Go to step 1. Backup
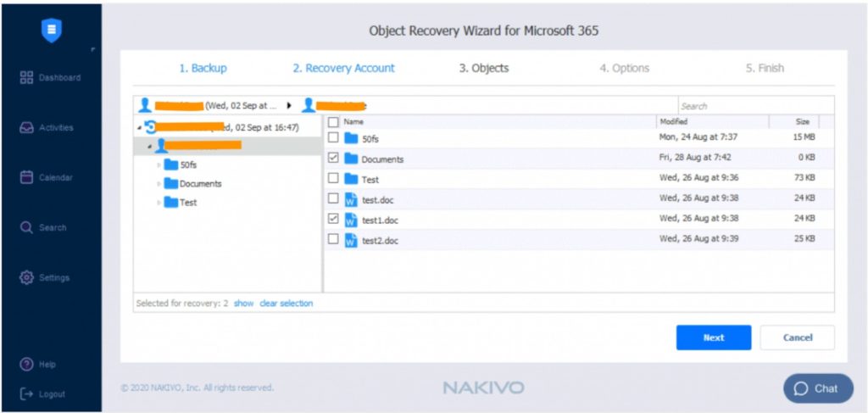The height and width of the screenshot is (413, 868). point(203,68)
